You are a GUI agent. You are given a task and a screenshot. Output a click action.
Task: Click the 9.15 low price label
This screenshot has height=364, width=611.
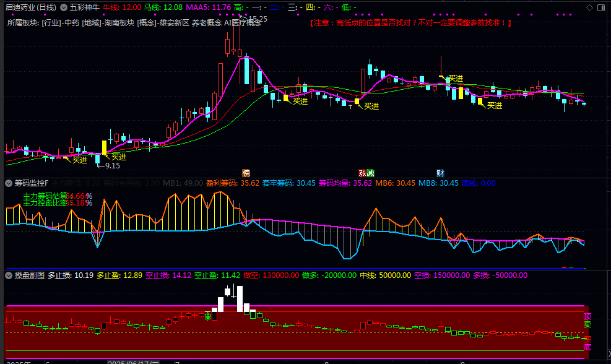point(111,166)
